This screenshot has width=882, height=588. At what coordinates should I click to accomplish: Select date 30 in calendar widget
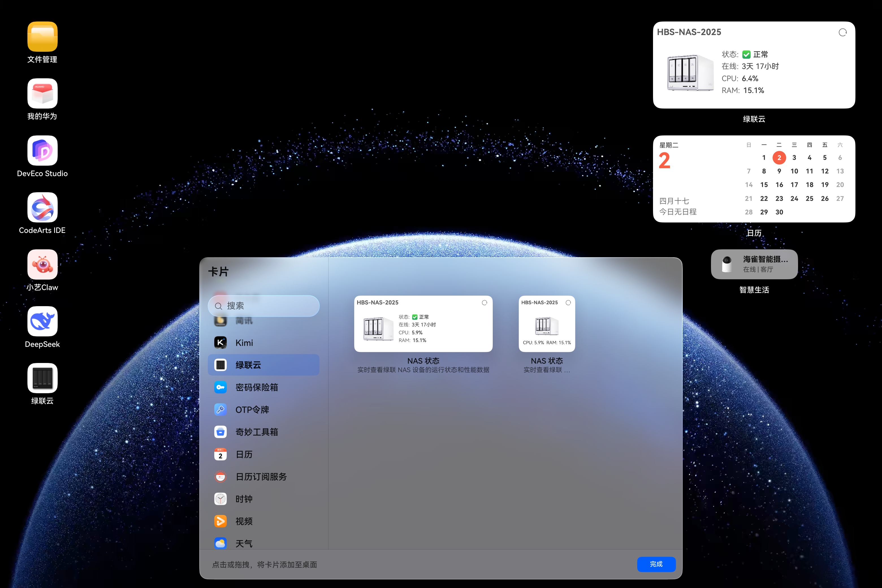click(779, 212)
